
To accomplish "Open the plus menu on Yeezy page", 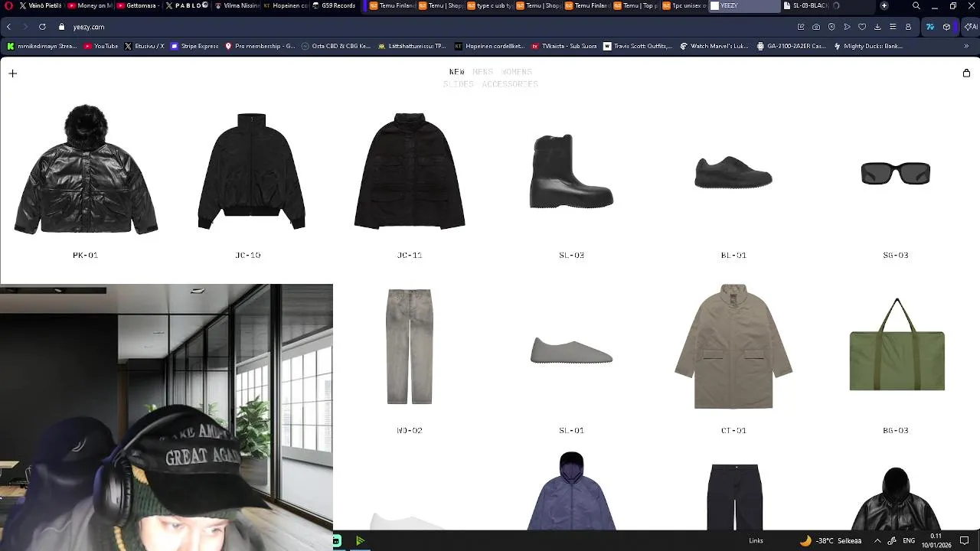I will point(12,73).
